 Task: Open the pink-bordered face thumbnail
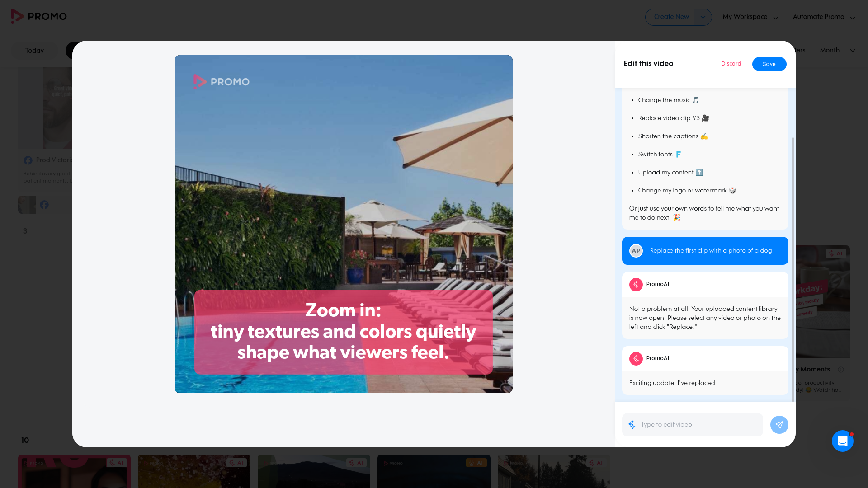pos(74,471)
